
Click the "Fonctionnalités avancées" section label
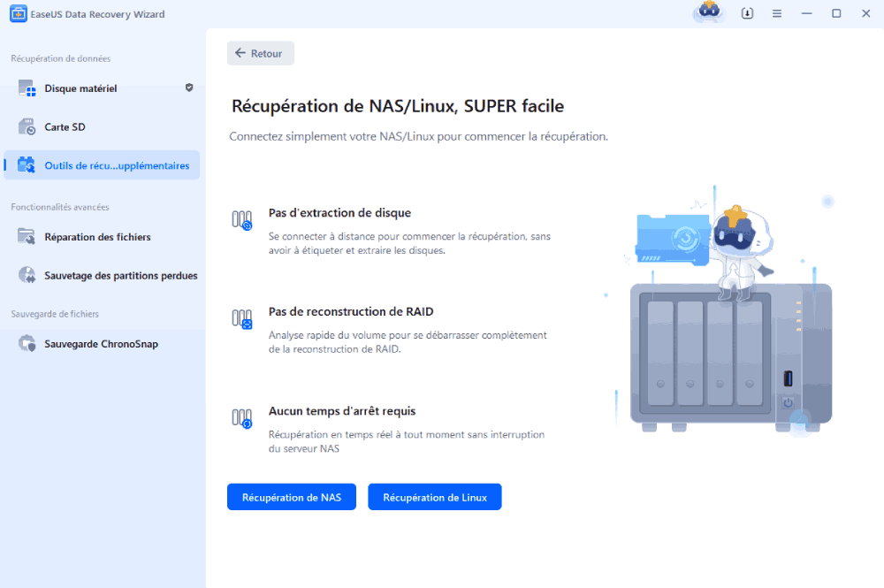(60, 207)
